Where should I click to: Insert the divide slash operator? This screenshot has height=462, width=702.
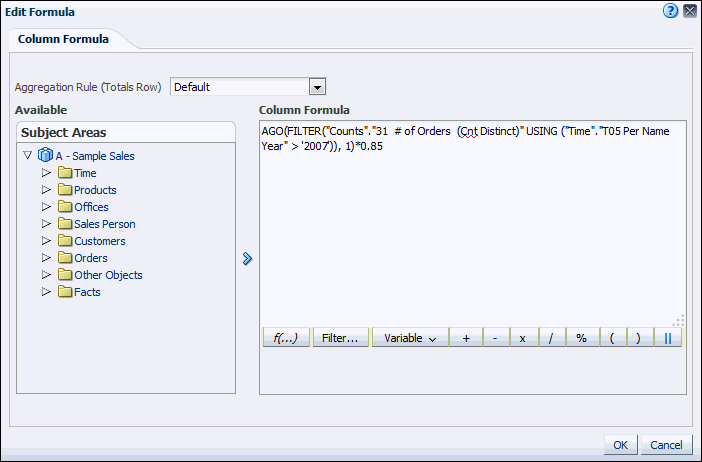pos(552,338)
